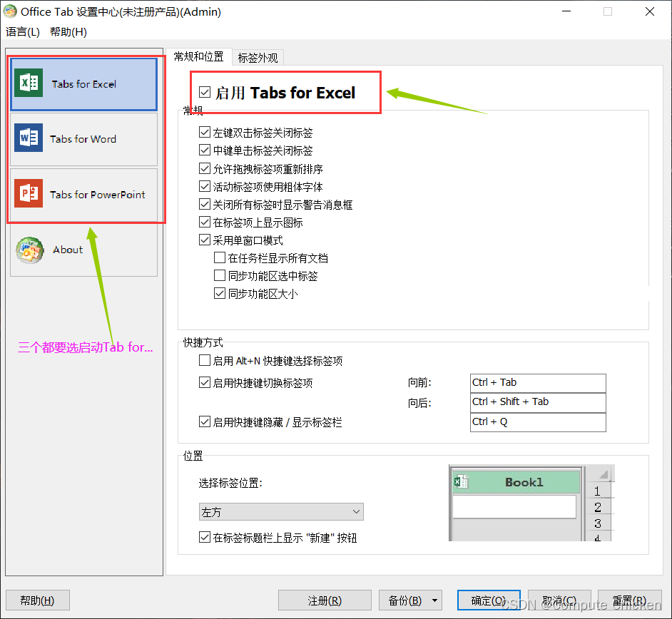
Task: Click the 重置(R) button
Action: tap(630, 600)
